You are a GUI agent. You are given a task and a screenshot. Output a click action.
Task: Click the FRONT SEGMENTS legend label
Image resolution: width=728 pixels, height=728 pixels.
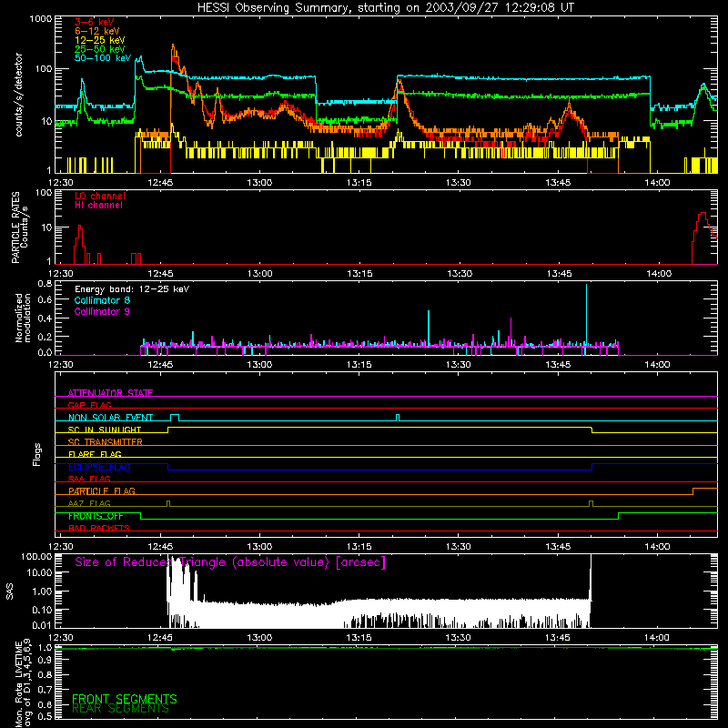[x=125, y=699]
